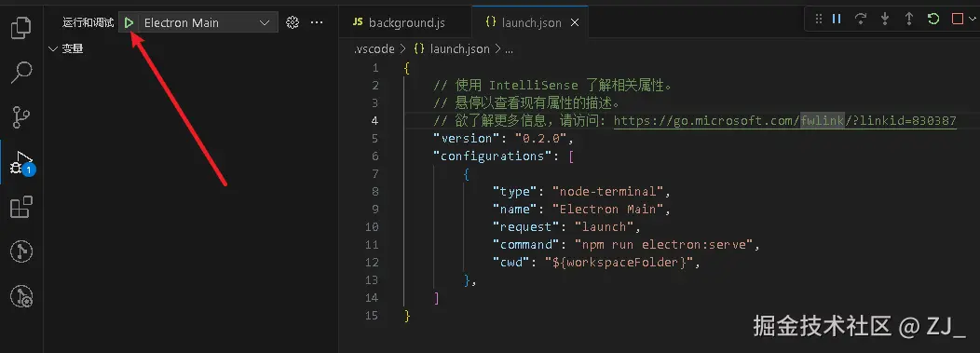The width and height of the screenshot is (980, 353).
Task: Open the Source Control view
Action: [x=21, y=116]
